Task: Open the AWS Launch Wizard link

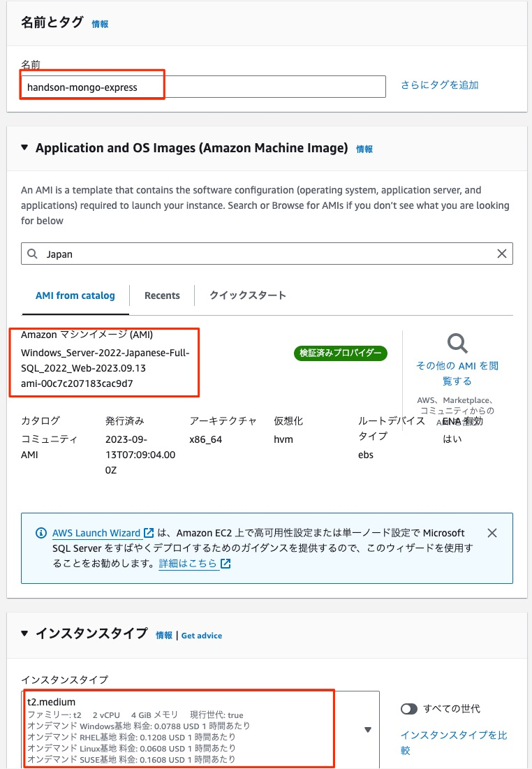Action: pyautogui.click(x=96, y=533)
